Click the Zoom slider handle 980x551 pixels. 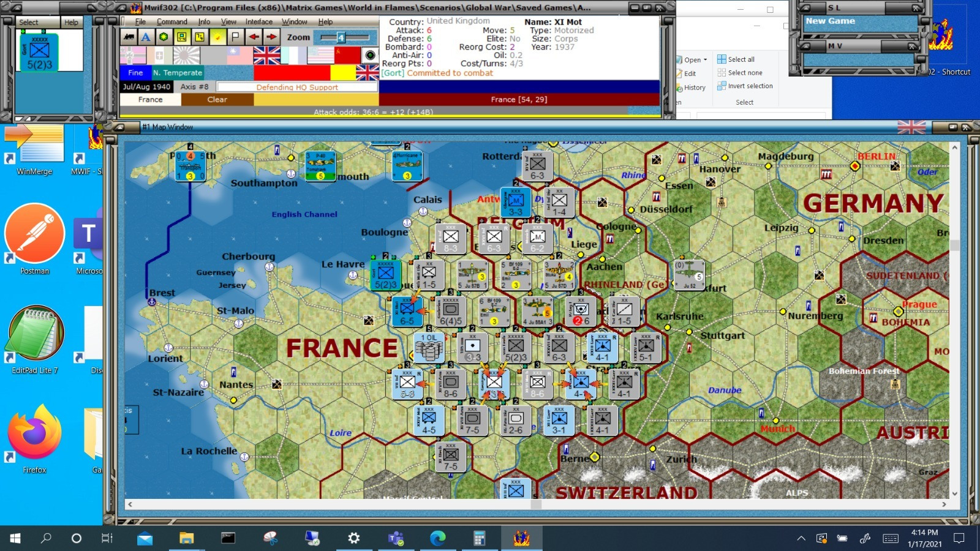point(341,37)
